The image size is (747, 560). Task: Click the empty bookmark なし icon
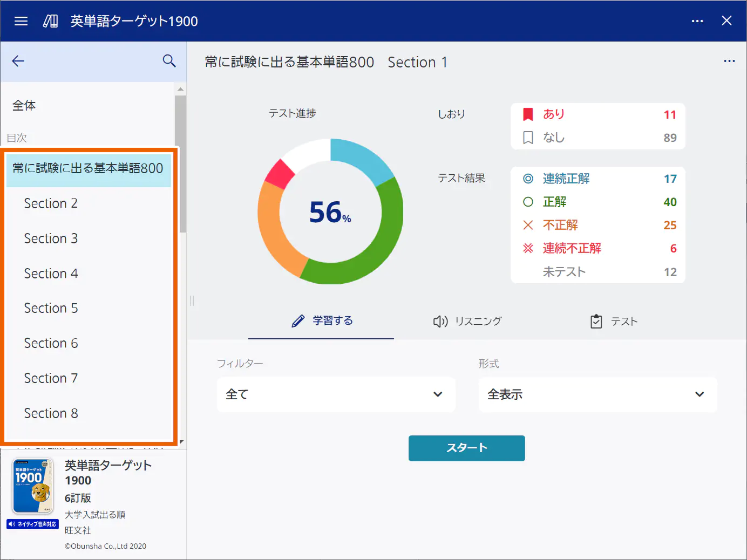[528, 138]
